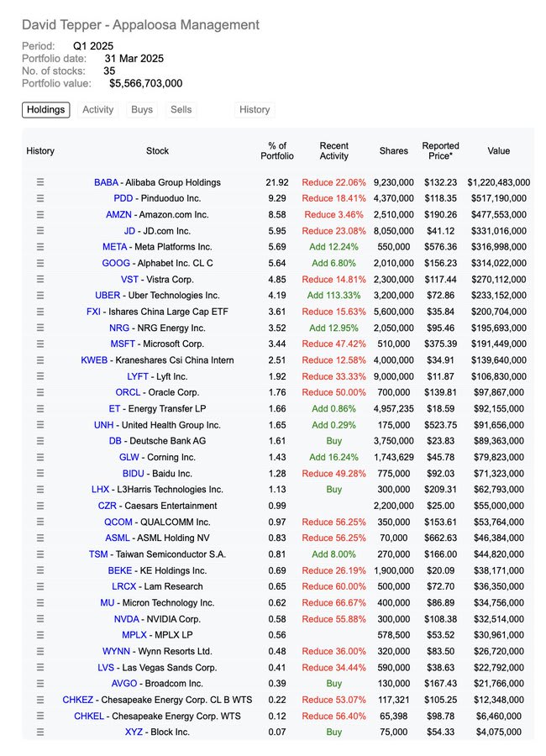Switch to the Activity tab
Viewport: 546px width, 756px height.
[98, 109]
